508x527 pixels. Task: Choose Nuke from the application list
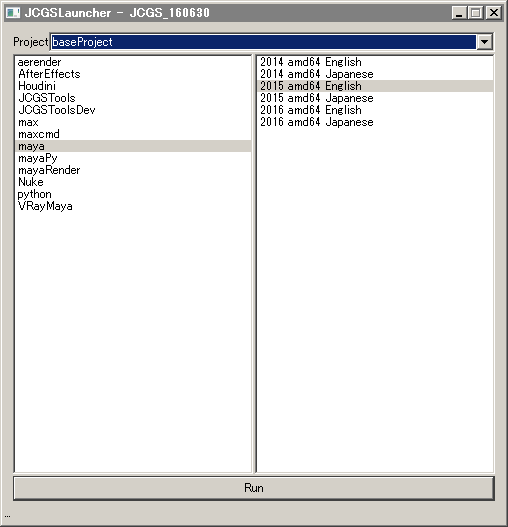coord(133,182)
